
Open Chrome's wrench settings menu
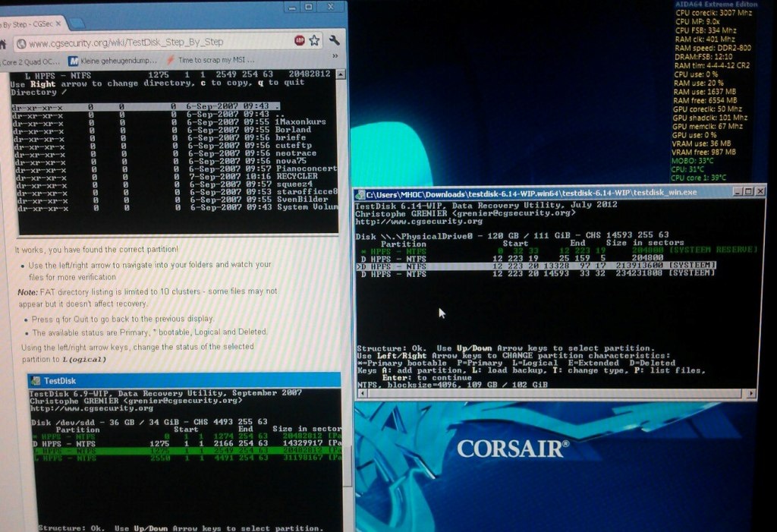pos(335,40)
